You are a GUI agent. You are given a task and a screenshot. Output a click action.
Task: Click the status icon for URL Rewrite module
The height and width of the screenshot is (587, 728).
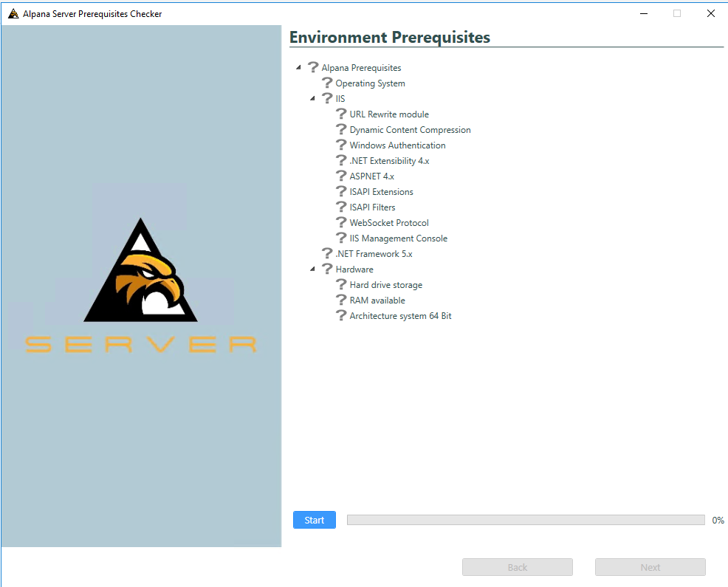pos(341,114)
